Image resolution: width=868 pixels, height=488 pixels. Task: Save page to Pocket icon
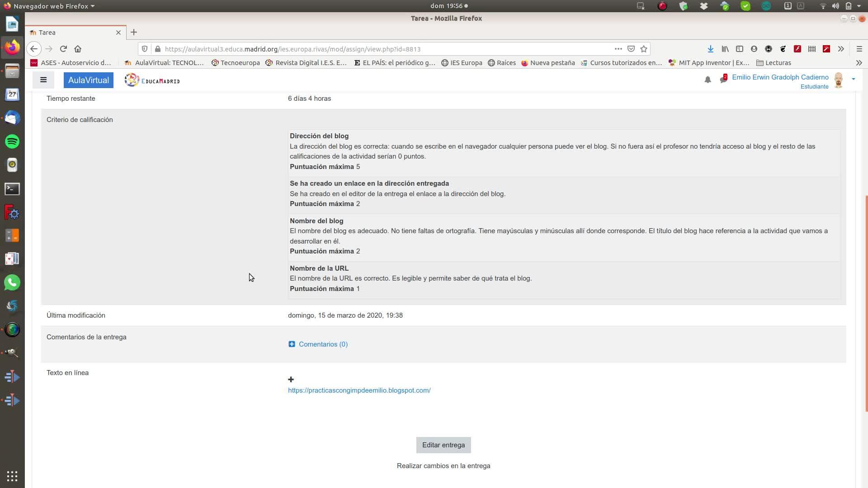[631, 49]
